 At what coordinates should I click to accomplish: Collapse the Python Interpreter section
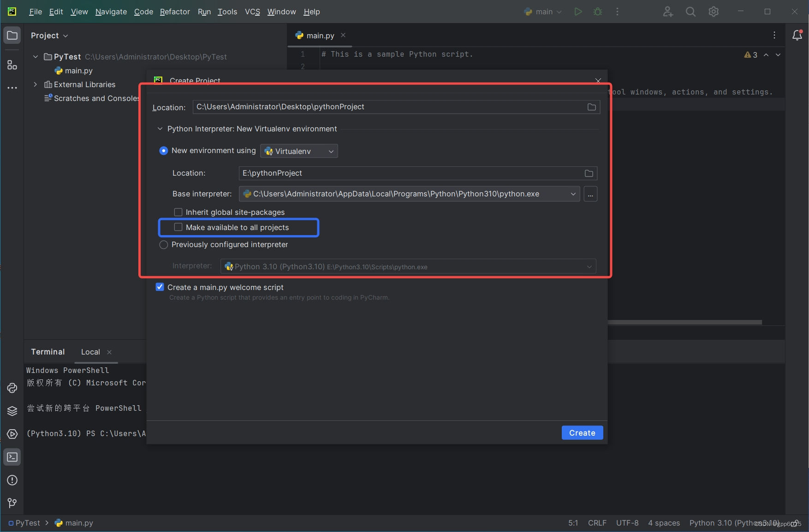(x=160, y=129)
